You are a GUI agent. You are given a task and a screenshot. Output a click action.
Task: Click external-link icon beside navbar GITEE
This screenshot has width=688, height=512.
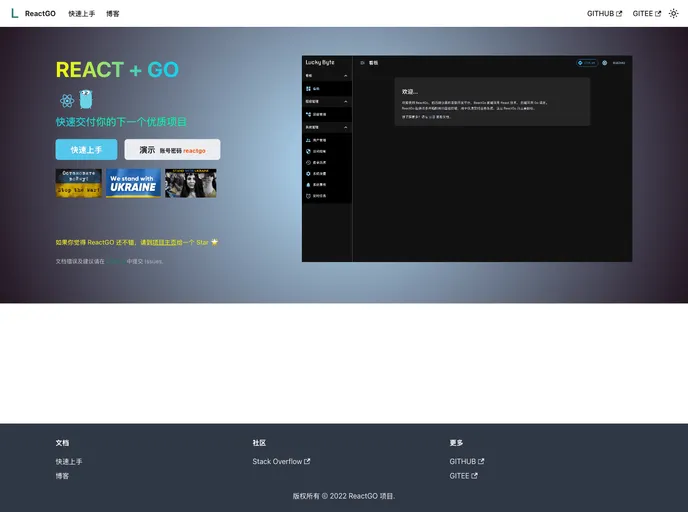[x=658, y=14]
